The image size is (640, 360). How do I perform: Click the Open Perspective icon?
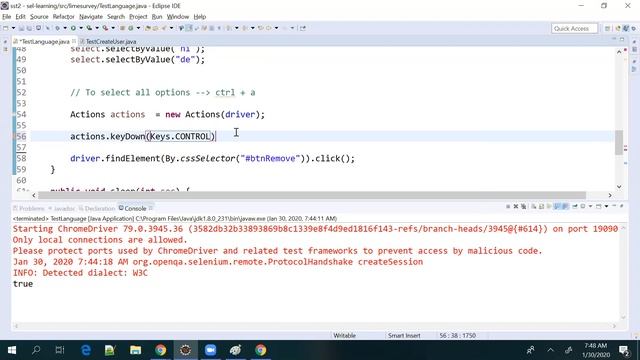pos(607,28)
